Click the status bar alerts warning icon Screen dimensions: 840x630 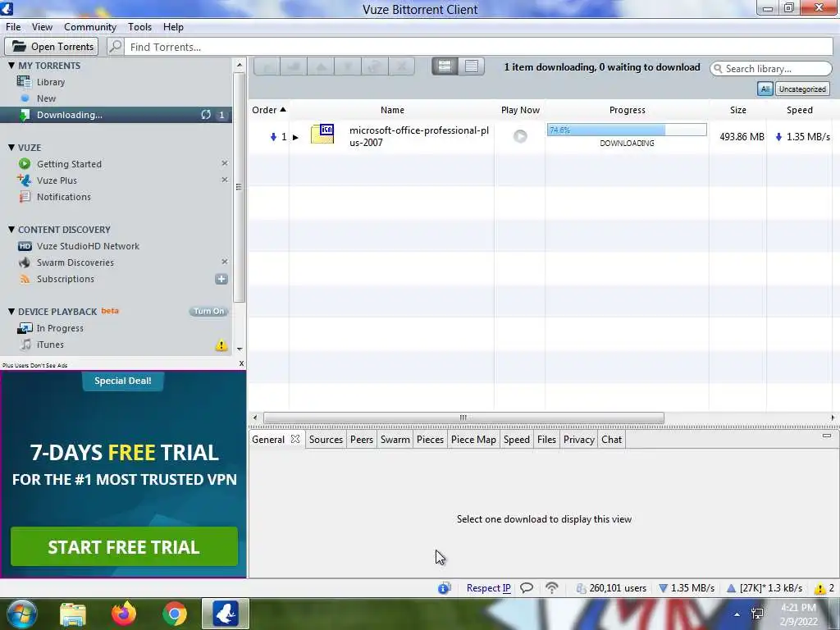819,588
